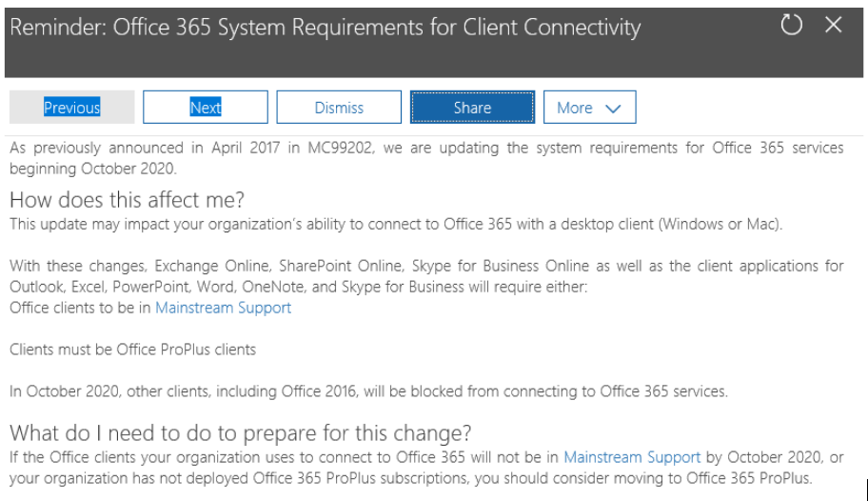The image size is (868, 501).
Task: Click the refresh icon in the header
Action: pos(792,26)
